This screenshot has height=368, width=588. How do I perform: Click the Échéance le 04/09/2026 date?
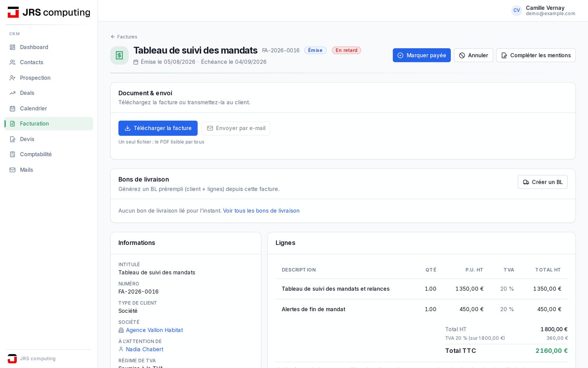click(x=234, y=62)
